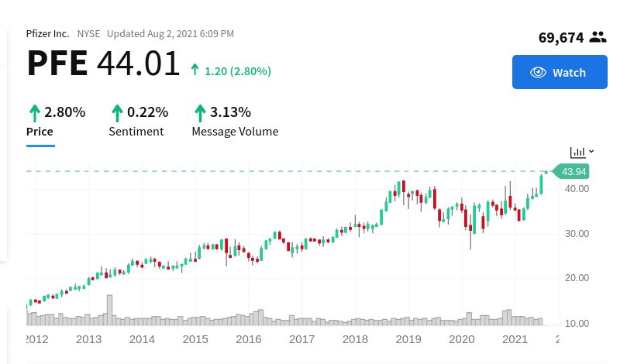The height and width of the screenshot is (364, 627).
Task: Click the 20.00 price axis label
Action: pyautogui.click(x=577, y=278)
